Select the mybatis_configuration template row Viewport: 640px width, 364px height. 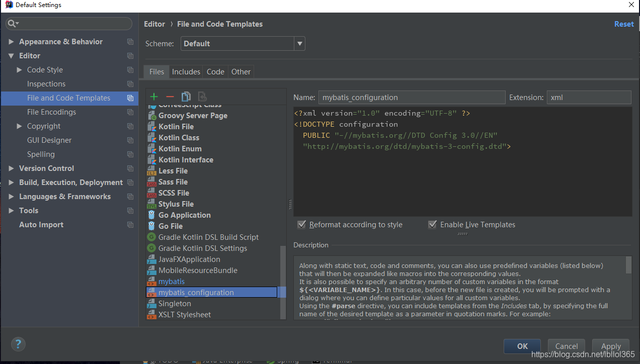tap(211, 293)
